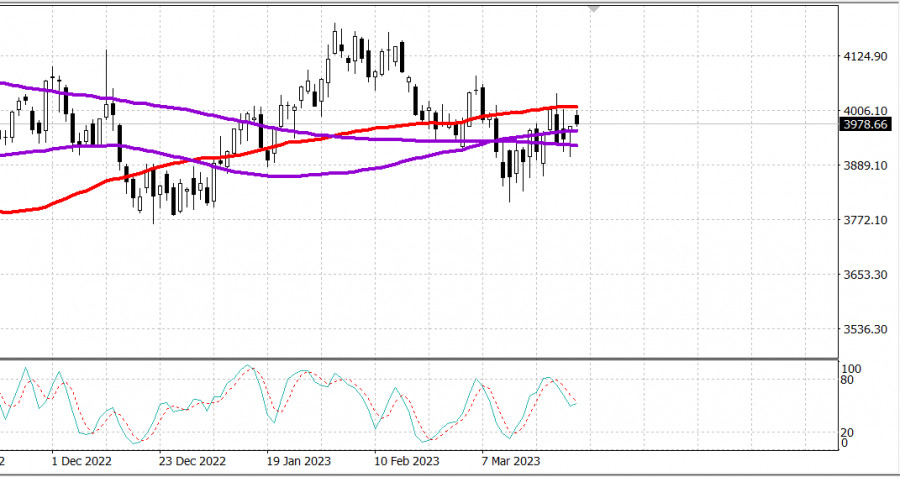Click the 19 Jan 2023 date label
Image resolution: width=900 pixels, height=477 pixels.
[x=299, y=462]
